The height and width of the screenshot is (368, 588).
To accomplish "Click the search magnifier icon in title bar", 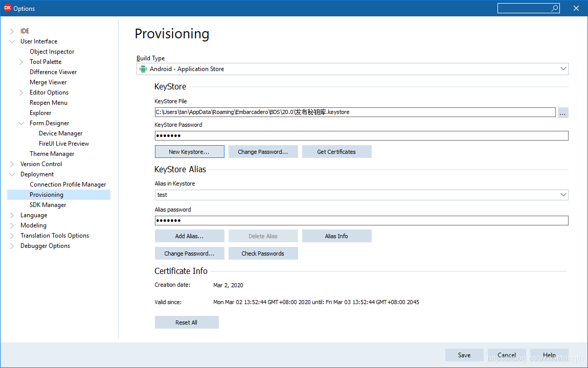I will click(x=554, y=8).
